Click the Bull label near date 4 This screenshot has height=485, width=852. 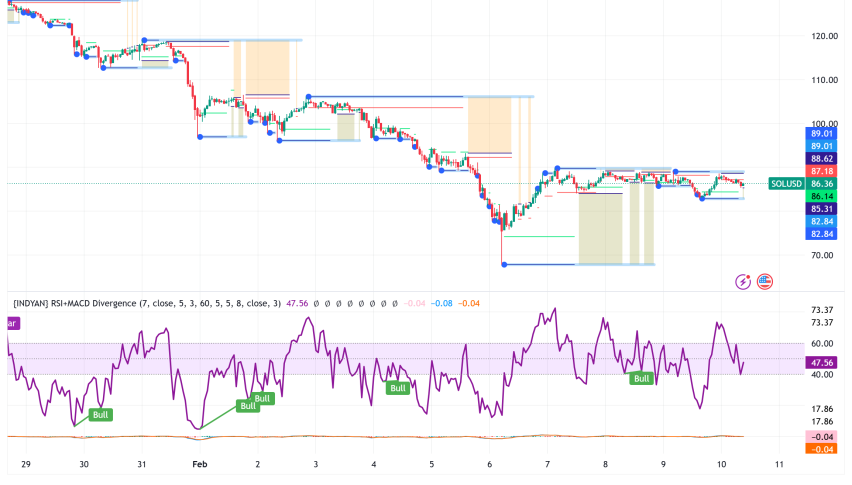tap(398, 388)
